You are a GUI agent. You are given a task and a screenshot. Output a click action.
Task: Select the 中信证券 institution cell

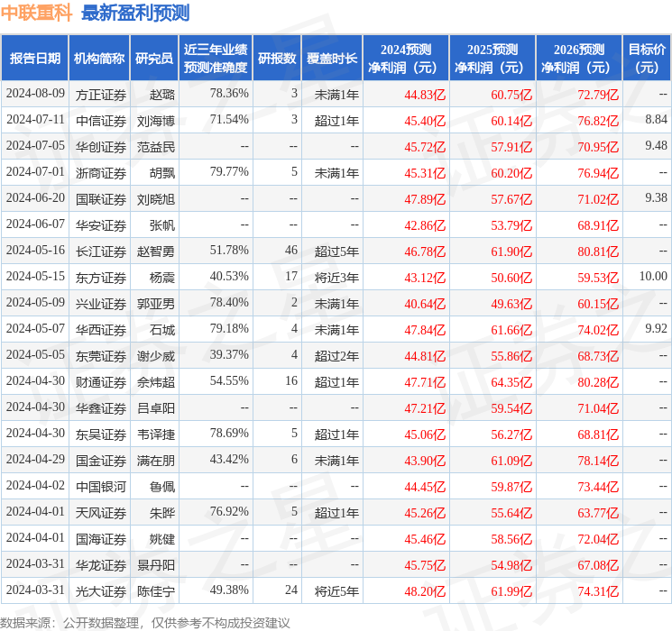[101, 121]
